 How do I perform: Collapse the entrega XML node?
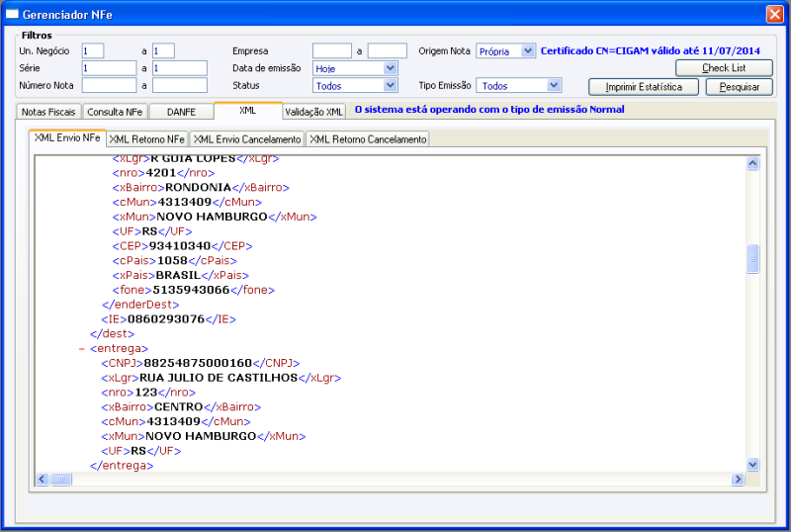[82, 349]
